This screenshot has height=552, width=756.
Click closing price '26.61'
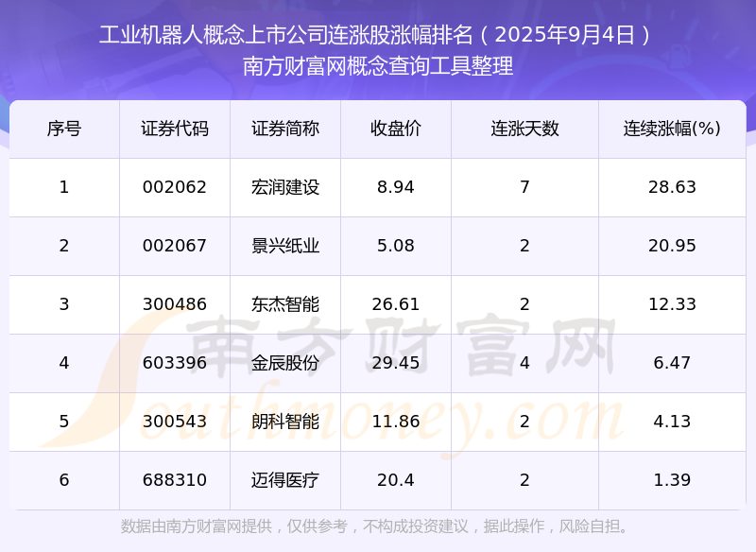click(x=395, y=304)
